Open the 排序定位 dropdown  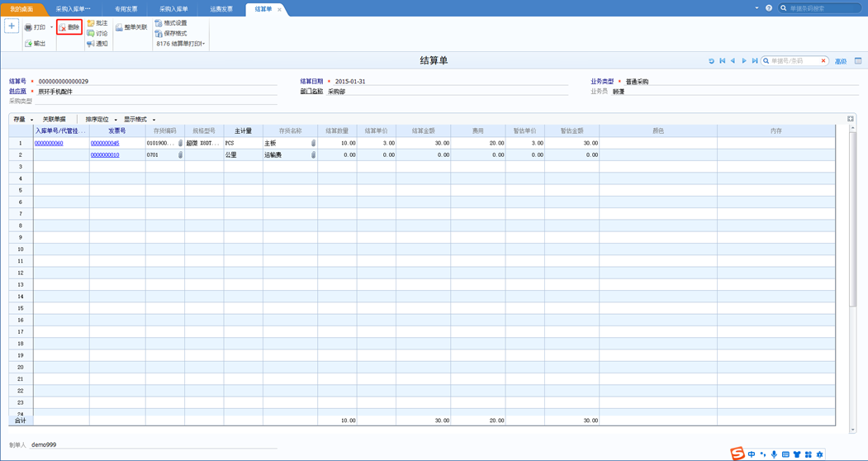[101, 119]
